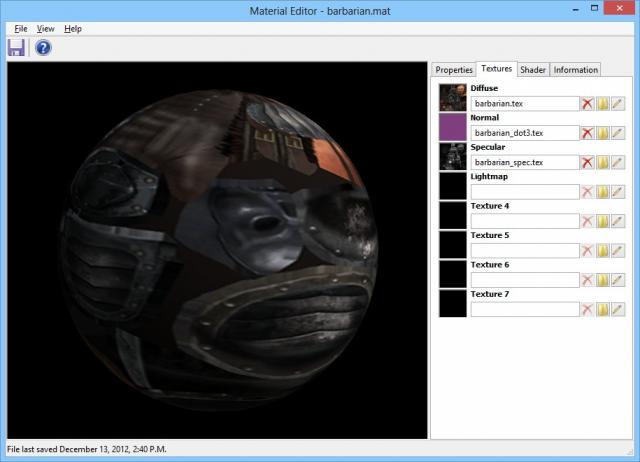This screenshot has height=462, width=640.
Task: Click the Diffuse texture thumbnail preview
Action: pos(453,97)
